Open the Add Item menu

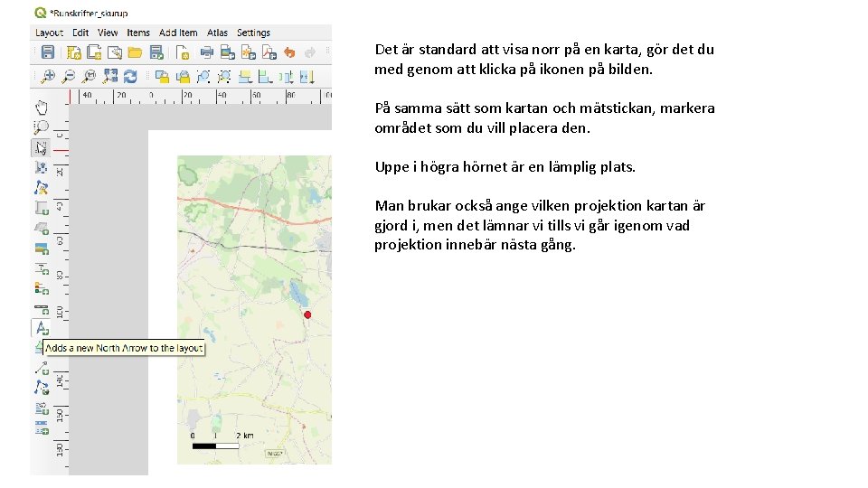pos(178,33)
